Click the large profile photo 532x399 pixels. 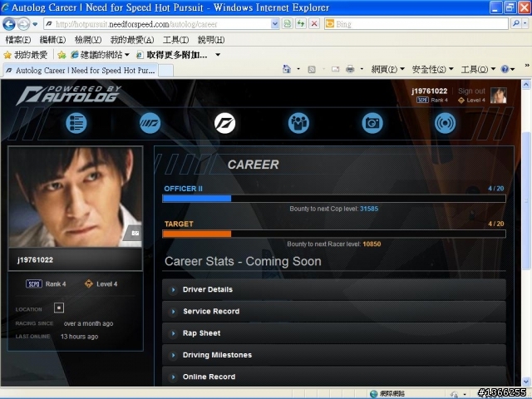[x=76, y=197]
